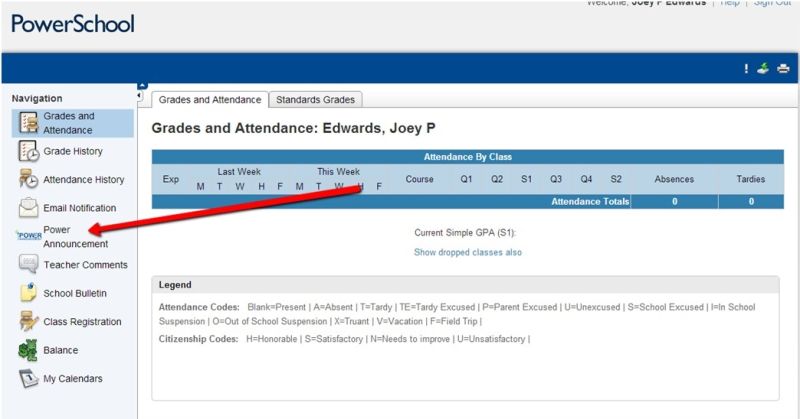800x419 pixels.
Task: Open the My Calendars link
Action: click(x=73, y=379)
